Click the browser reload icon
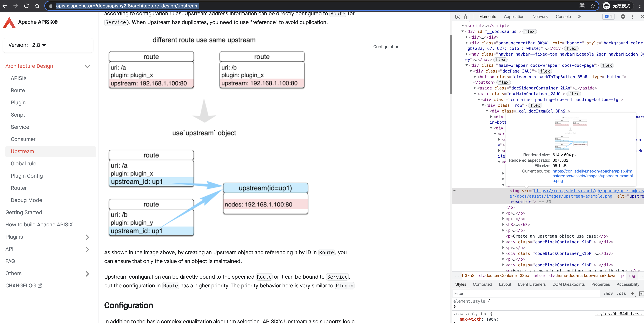The height and width of the screenshot is (323, 644). (x=26, y=6)
